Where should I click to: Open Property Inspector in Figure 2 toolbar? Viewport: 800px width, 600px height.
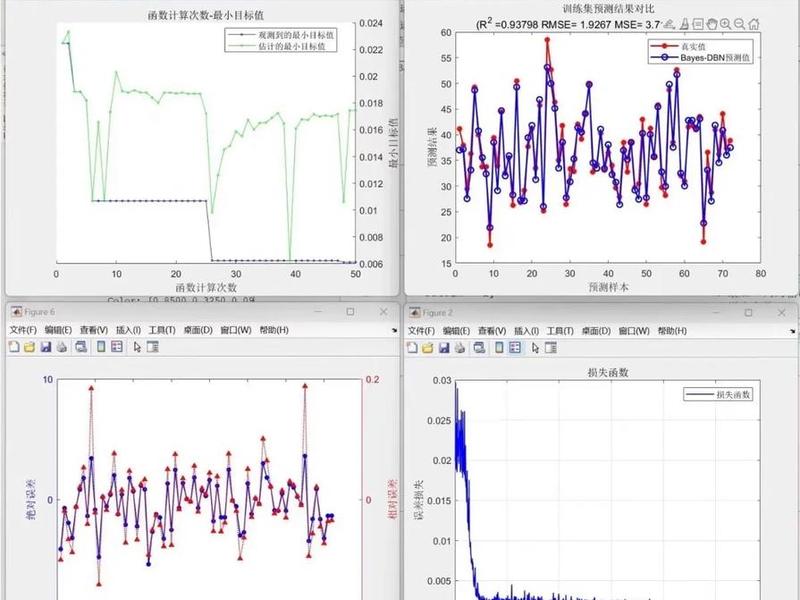click(551, 348)
